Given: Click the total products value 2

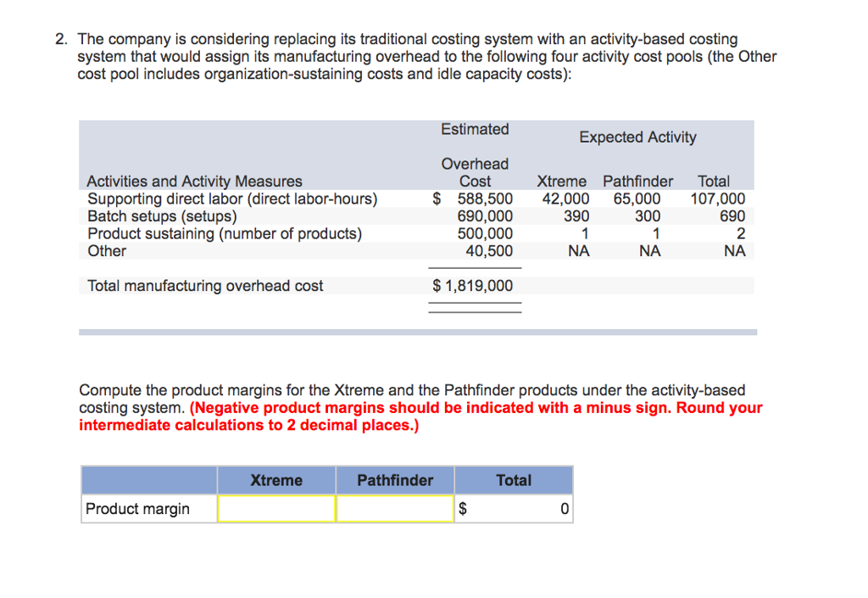Looking at the screenshot, I should click(741, 233).
